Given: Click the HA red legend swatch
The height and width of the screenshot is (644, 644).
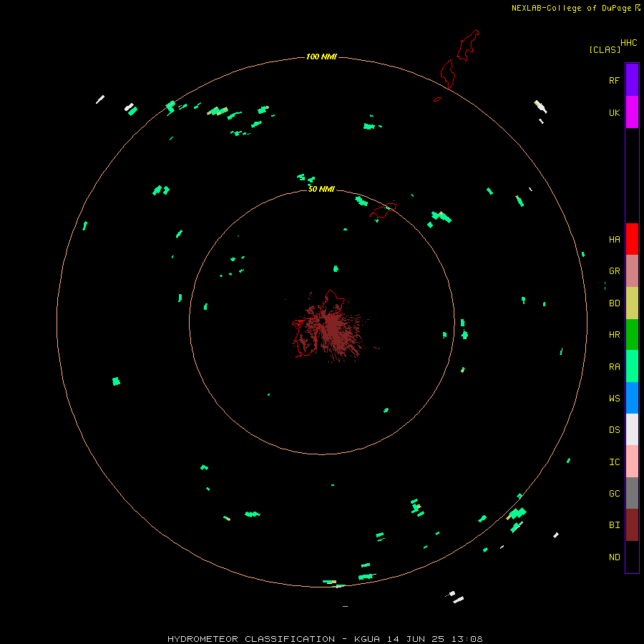Looking at the screenshot, I should (x=632, y=239).
